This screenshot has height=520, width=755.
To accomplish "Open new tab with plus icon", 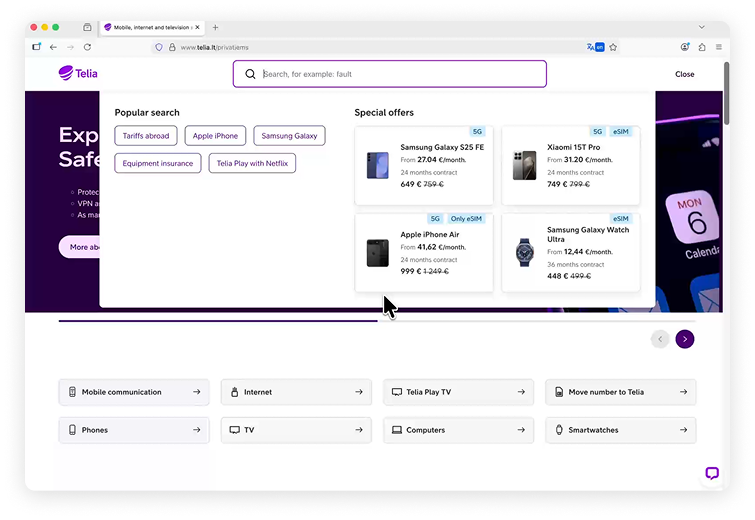I will (x=215, y=27).
